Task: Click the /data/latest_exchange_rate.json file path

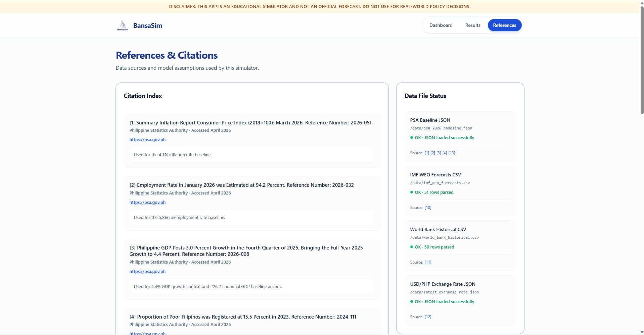Action: click(445, 292)
